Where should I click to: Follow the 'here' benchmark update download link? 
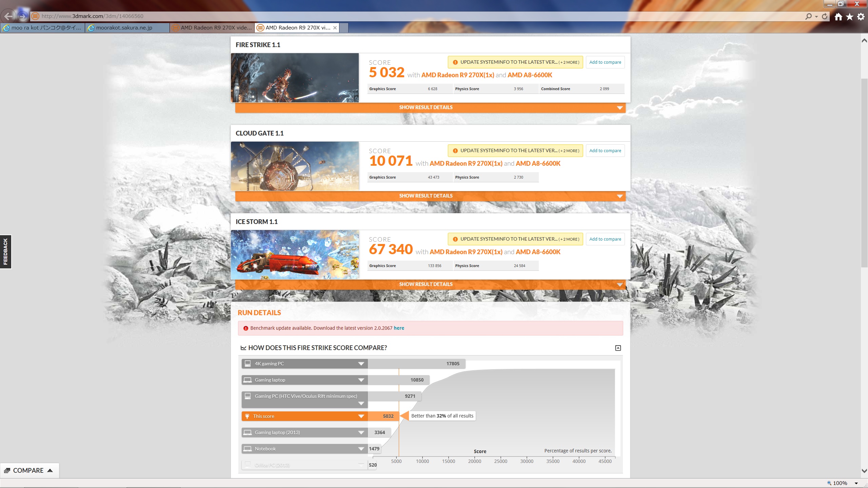(399, 328)
